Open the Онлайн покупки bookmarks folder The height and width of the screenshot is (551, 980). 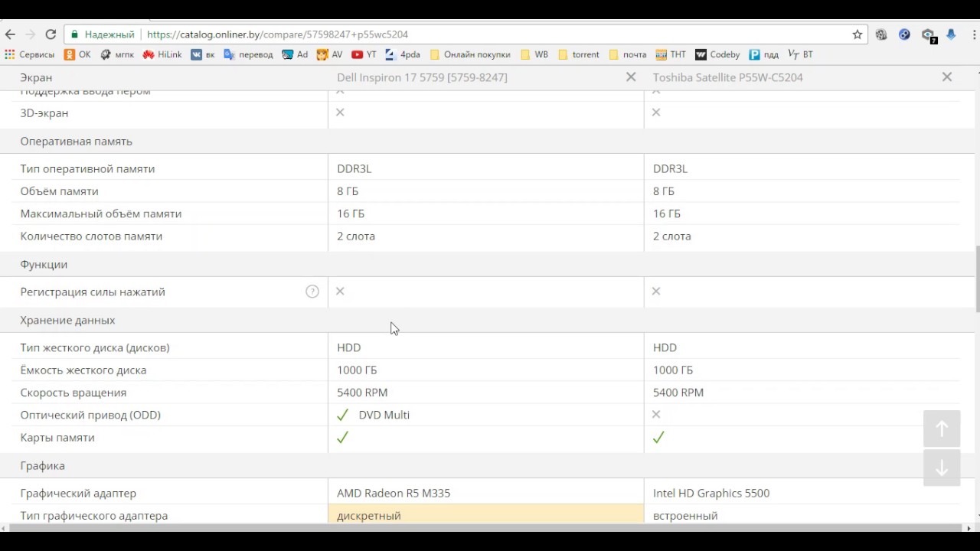[x=470, y=54]
